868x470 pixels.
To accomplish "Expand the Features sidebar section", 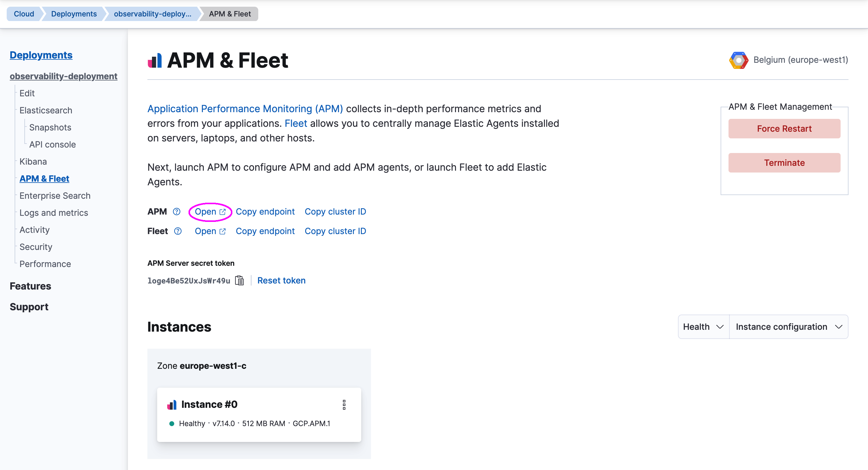I will [30, 286].
